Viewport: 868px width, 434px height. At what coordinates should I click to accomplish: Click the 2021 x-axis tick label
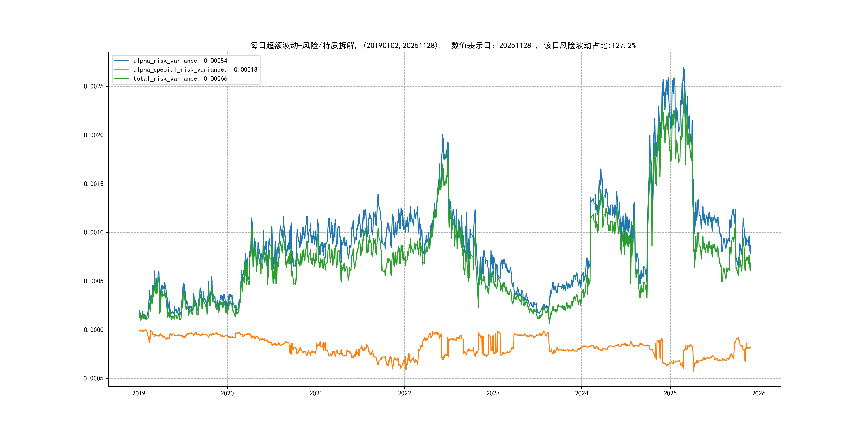coord(316,393)
